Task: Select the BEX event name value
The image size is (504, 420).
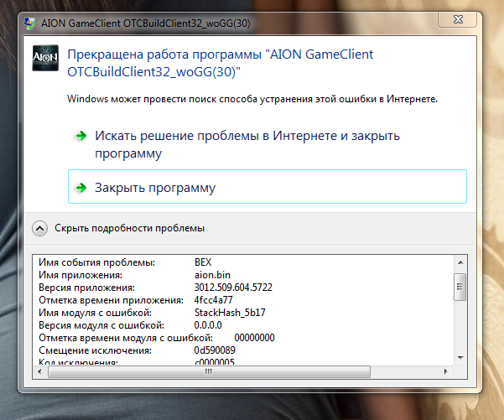Action: [x=203, y=262]
